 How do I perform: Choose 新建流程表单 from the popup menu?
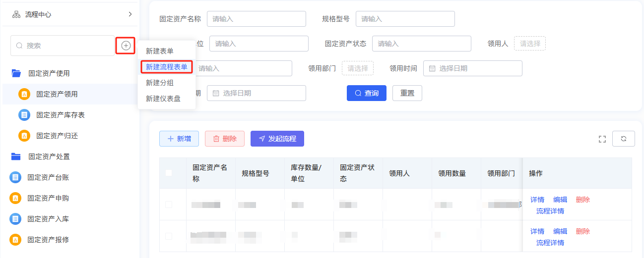tap(166, 67)
